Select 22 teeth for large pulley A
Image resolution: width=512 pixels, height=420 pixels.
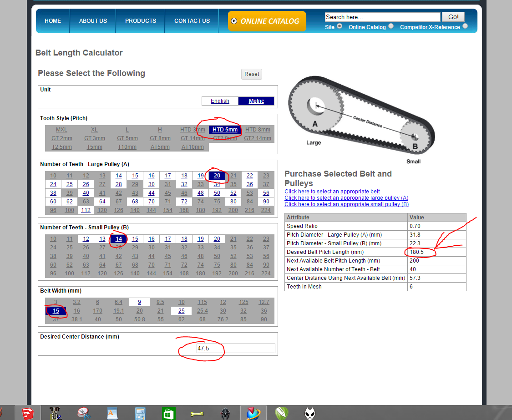(250, 176)
